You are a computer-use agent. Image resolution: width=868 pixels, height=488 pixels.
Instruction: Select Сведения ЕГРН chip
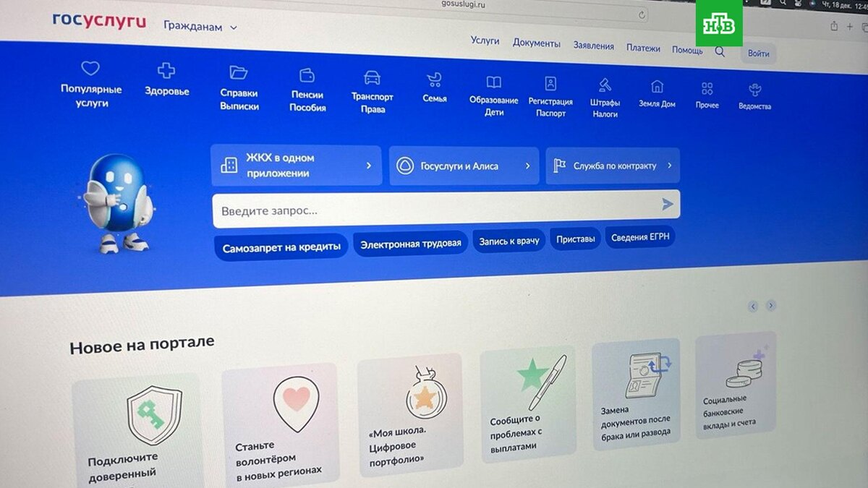click(x=640, y=237)
